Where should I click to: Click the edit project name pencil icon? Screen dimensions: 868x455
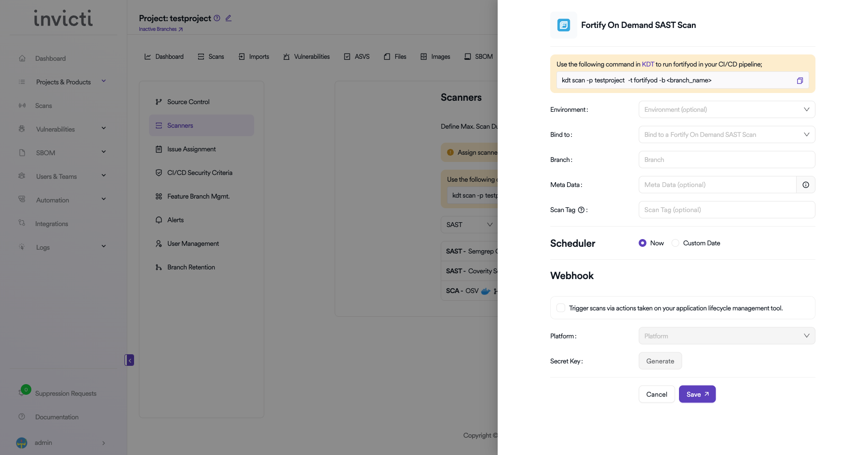coord(229,18)
